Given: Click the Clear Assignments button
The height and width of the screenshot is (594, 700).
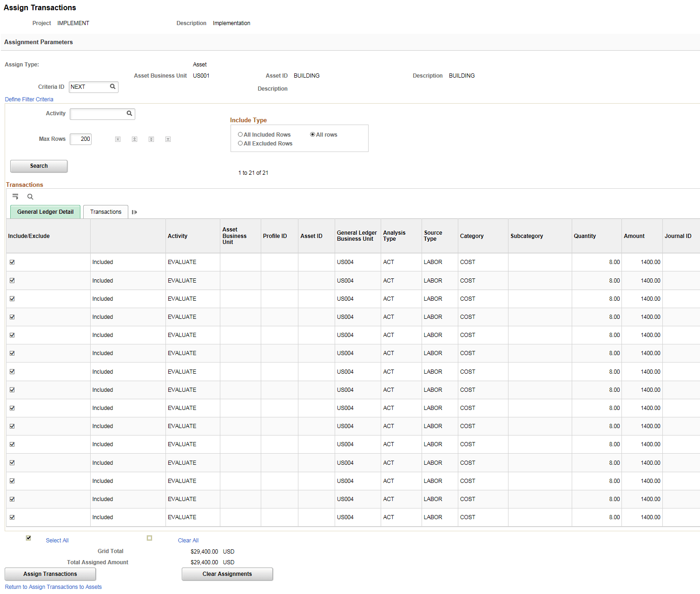Looking at the screenshot, I should tap(227, 574).
